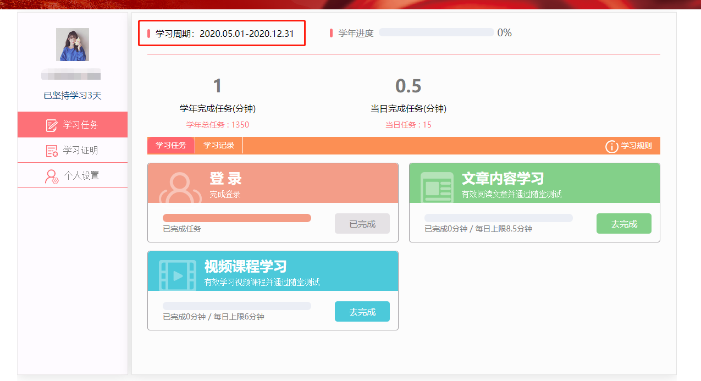
Task: Open the 学习任务 sidebar menu item
Action: 72,125
